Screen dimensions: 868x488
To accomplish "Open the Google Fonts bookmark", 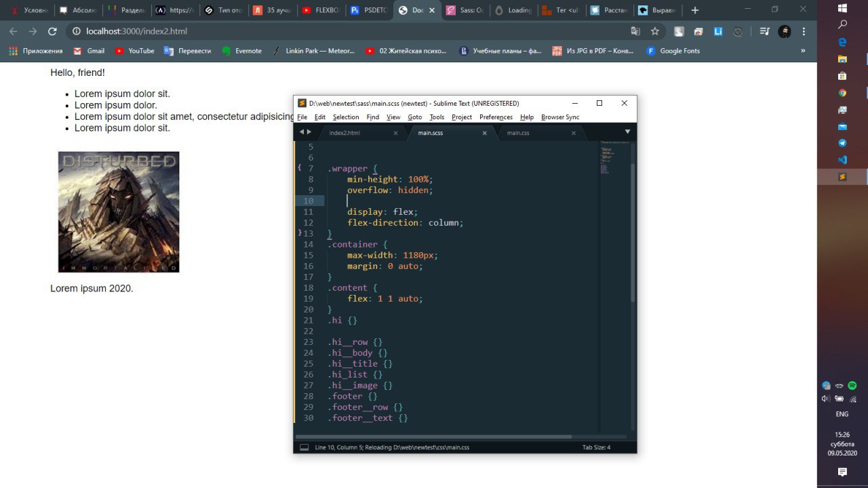I will click(673, 51).
